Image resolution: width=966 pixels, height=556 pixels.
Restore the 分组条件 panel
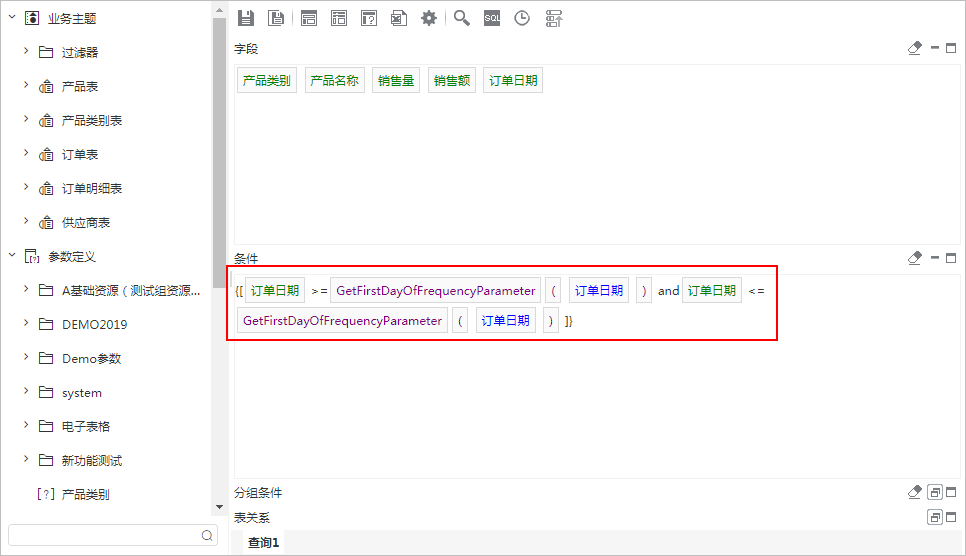tap(935, 492)
